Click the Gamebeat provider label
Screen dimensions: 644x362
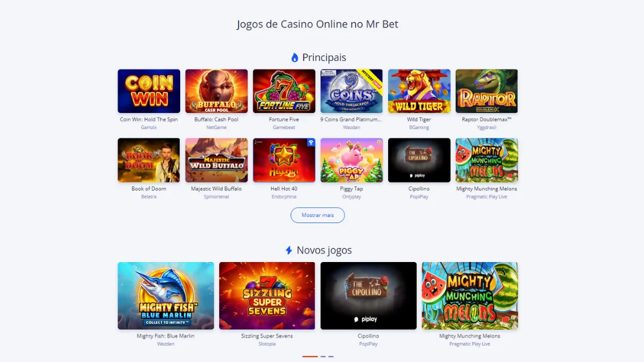point(284,127)
